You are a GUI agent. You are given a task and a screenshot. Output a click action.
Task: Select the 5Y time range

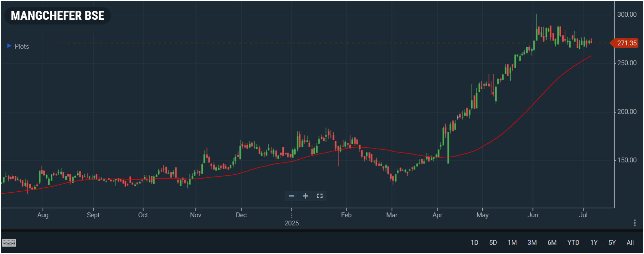coord(612,242)
